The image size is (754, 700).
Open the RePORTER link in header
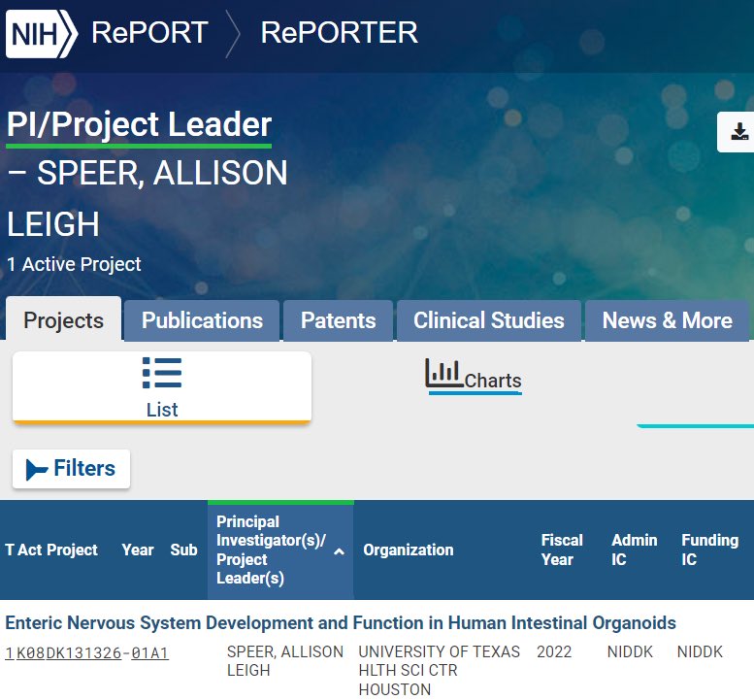pyautogui.click(x=339, y=33)
